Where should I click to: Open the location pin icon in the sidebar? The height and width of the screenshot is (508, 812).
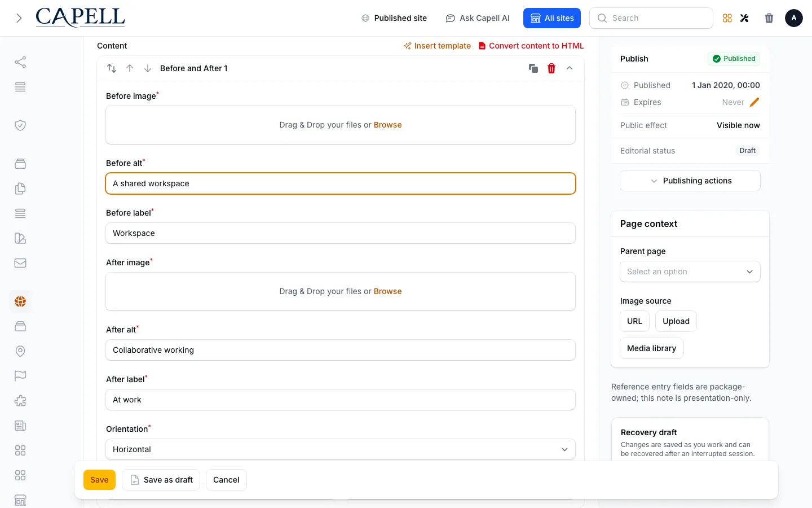(x=20, y=351)
